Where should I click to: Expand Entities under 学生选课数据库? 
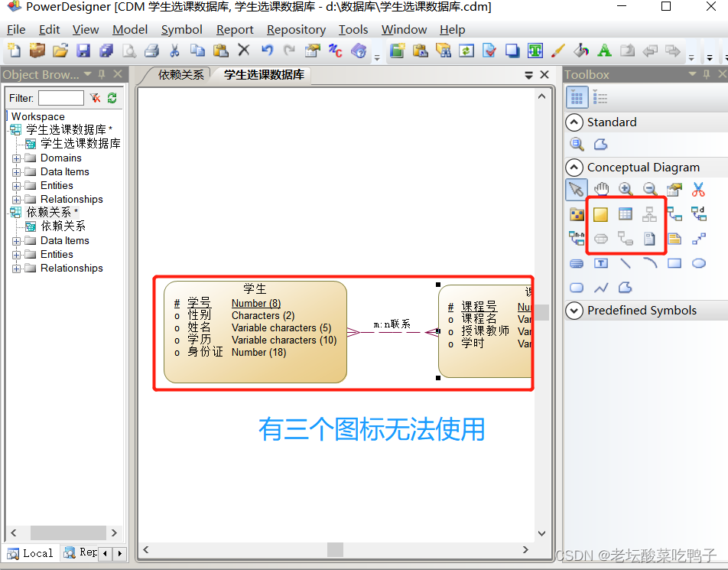coord(16,186)
